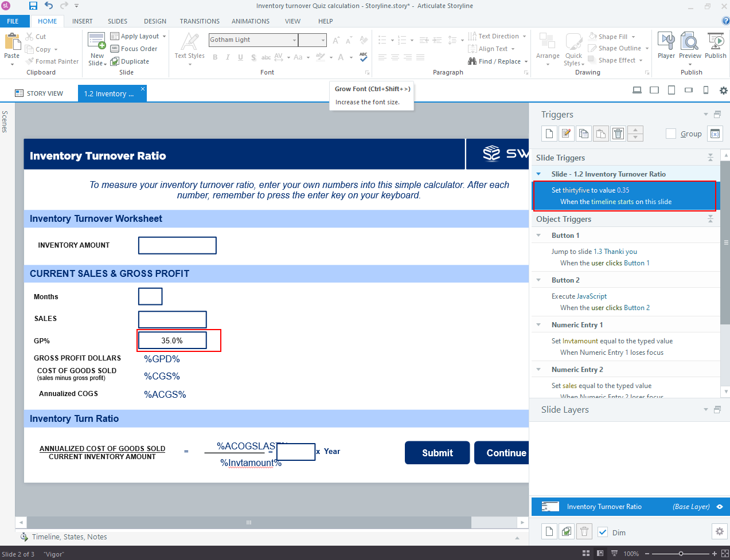Screen dimensions: 730x560
Task: Click the Submit button on slide
Action: point(437,453)
